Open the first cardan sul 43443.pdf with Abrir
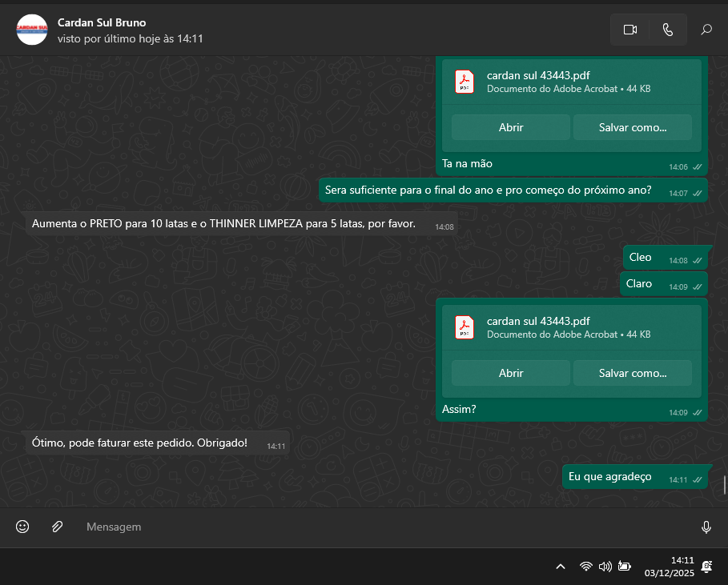Image resolution: width=728 pixels, height=585 pixels. [511, 127]
